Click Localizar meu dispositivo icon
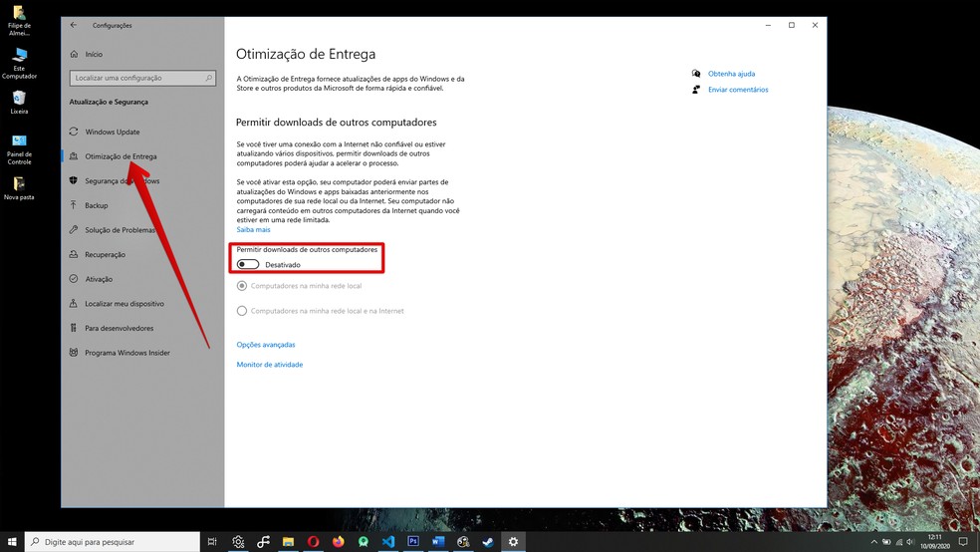 coord(74,303)
